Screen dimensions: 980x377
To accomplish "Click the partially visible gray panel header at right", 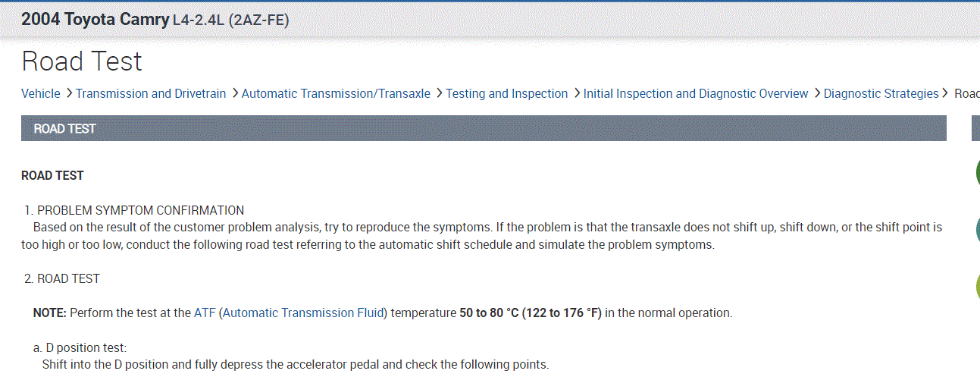I will click(975, 128).
